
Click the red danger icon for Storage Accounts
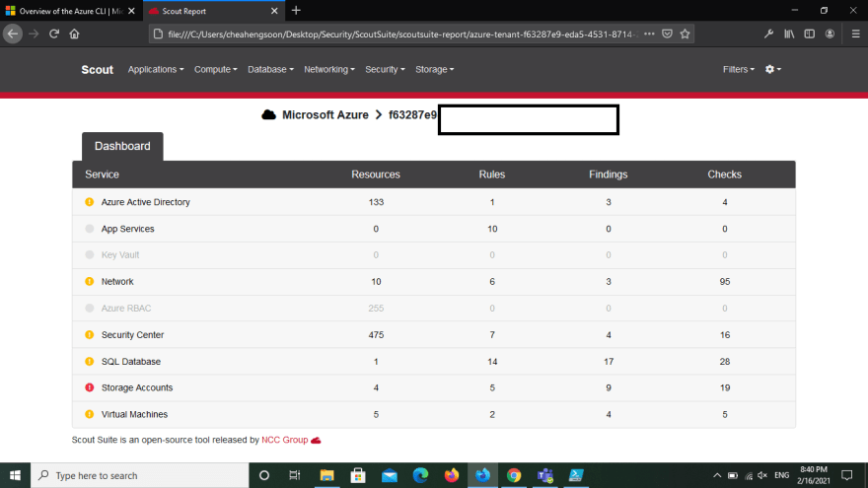pos(89,387)
